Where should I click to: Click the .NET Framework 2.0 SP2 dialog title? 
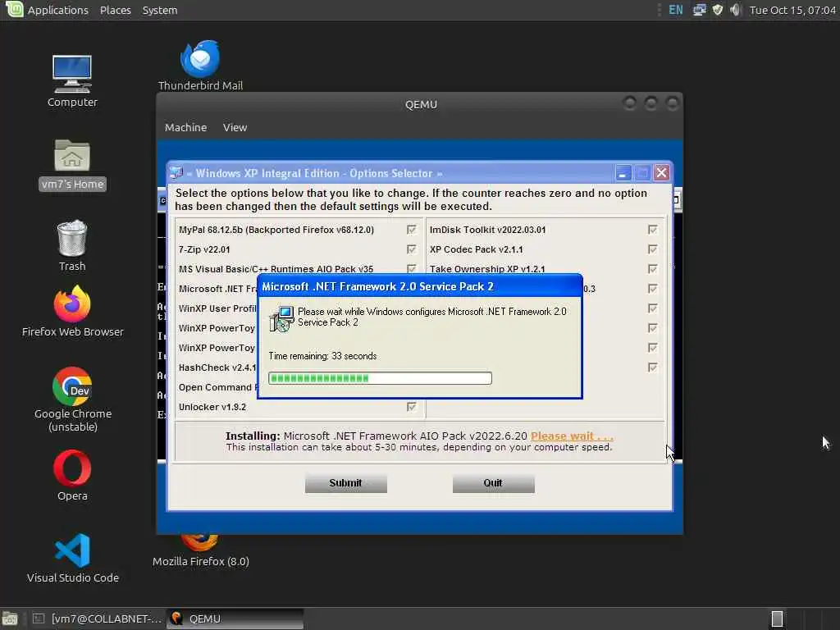coord(377,286)
